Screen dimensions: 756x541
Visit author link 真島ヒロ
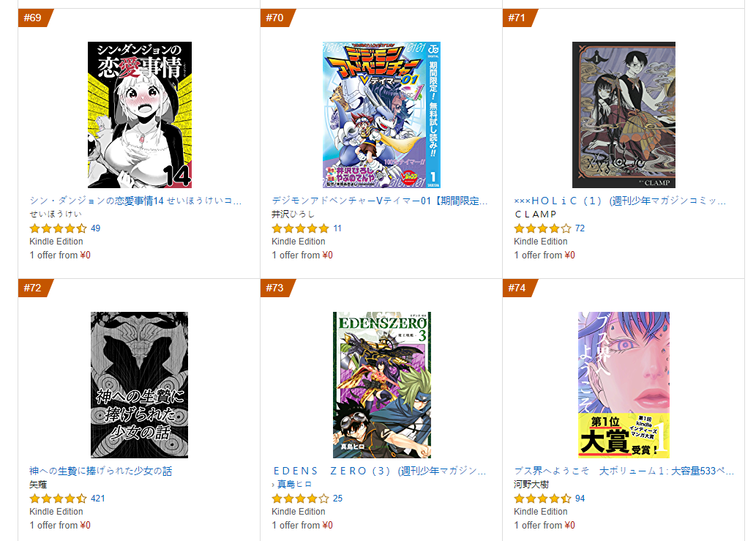(294, 484)
